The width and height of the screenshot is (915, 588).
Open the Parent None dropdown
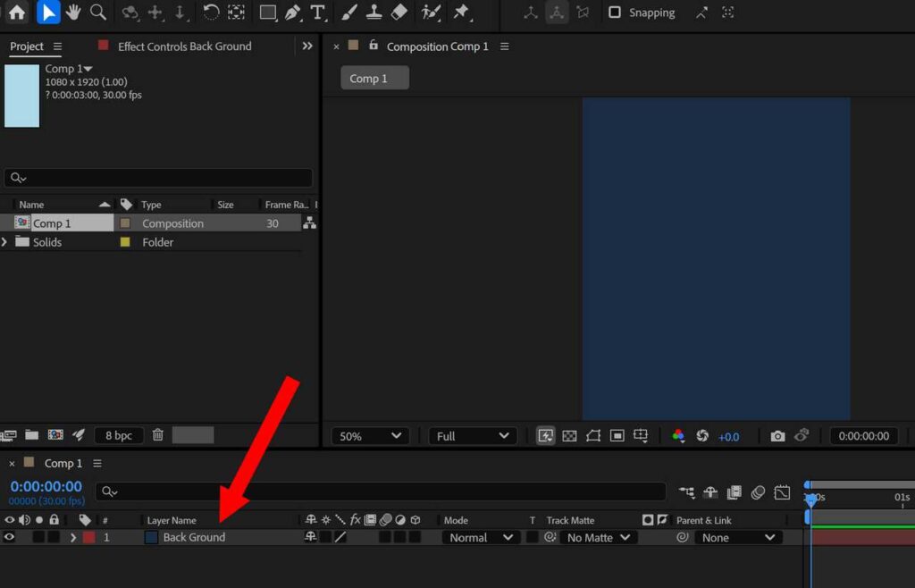pos(739,537)
